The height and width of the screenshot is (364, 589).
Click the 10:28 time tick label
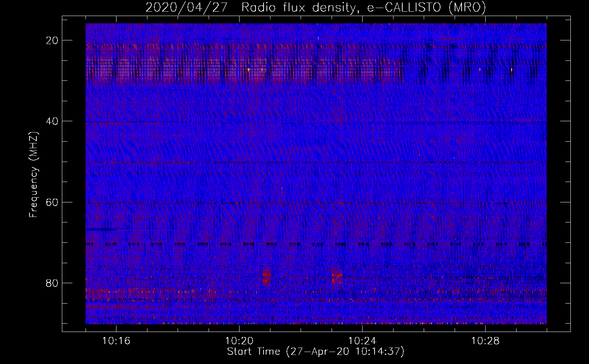(x=485, y=341)
